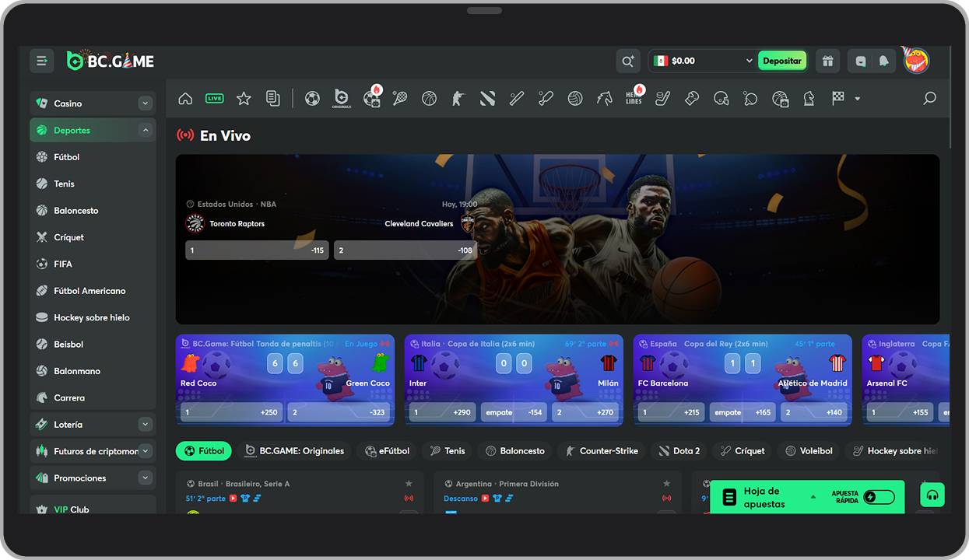This screenshot has width=969, height=560.
Task: Toggle the Apuesta Rápida switch
Action: tap(879, 497)
